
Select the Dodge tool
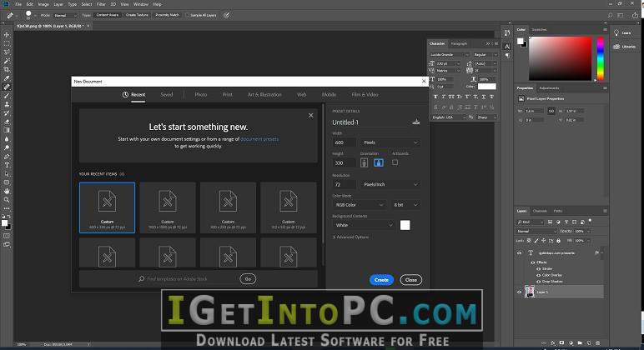(x=7, y=147)
